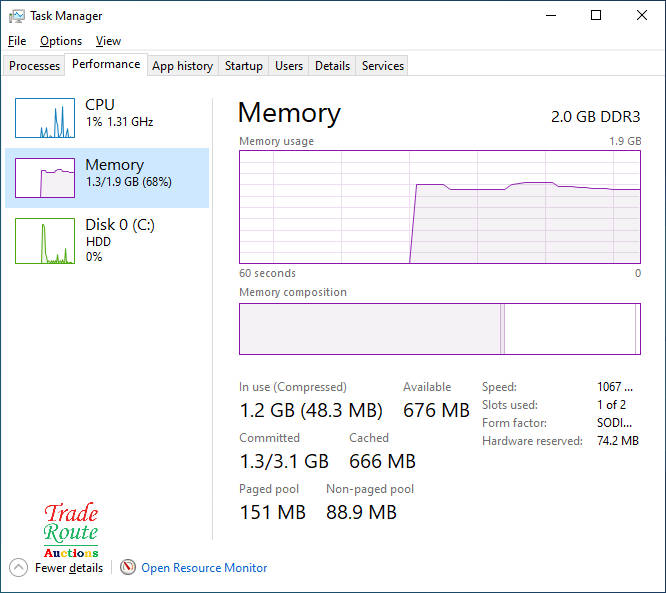The width and height of the screenshot is (666, 593).
Task: Switch to the Startup tab
Action: pos(243,66)
